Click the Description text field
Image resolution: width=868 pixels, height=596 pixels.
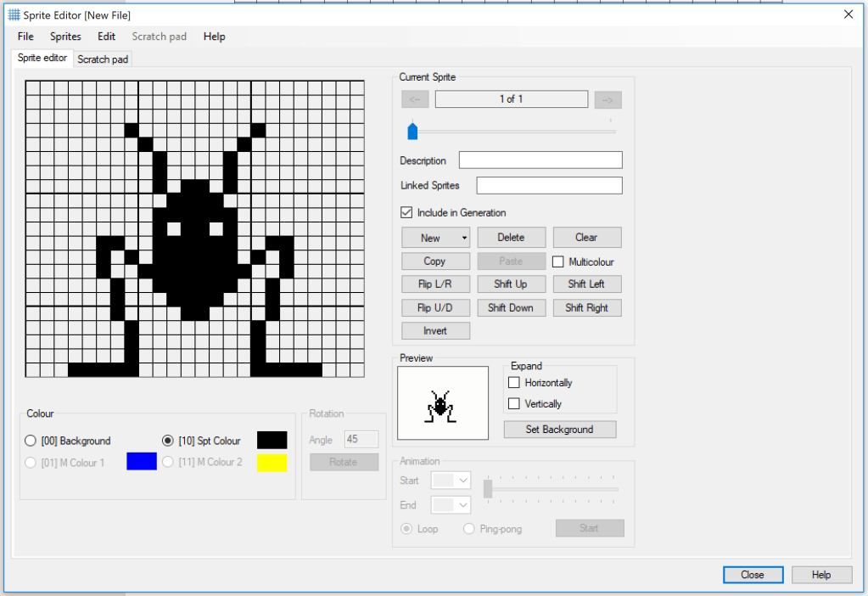(x=540, y=160)
